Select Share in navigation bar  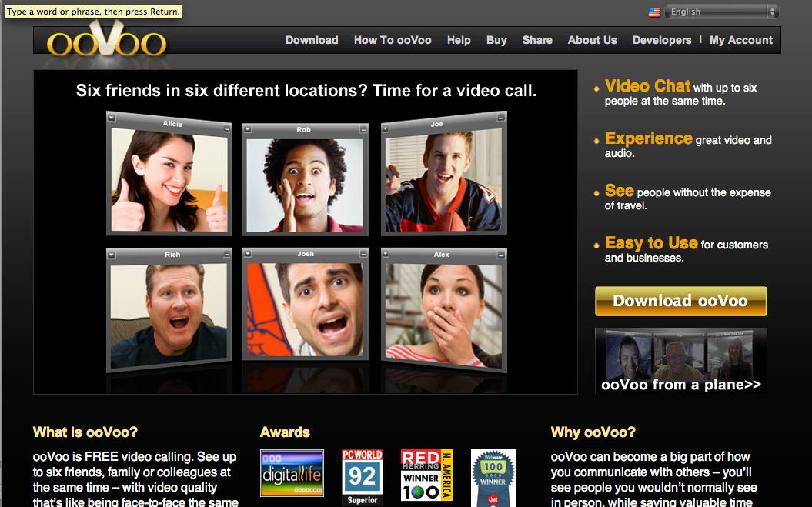(537, 40)
